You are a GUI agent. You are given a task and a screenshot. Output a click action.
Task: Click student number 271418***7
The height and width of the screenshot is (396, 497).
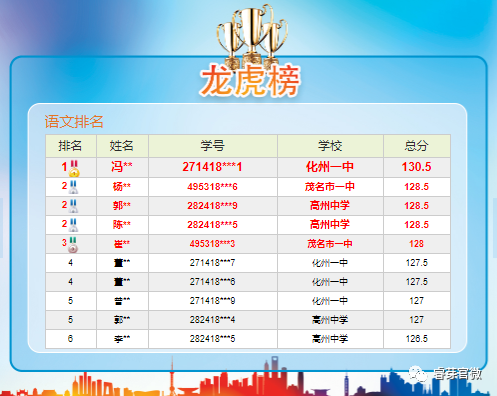tap(212, 263)
